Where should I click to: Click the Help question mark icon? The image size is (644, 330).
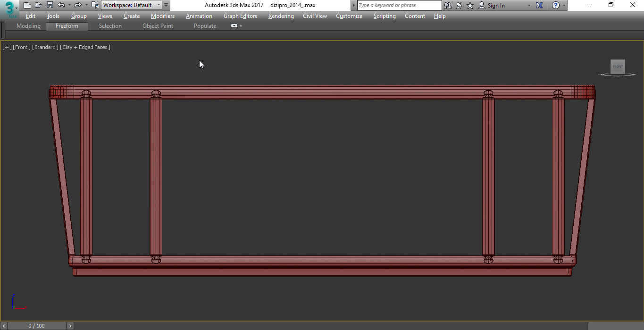point(556,5)
